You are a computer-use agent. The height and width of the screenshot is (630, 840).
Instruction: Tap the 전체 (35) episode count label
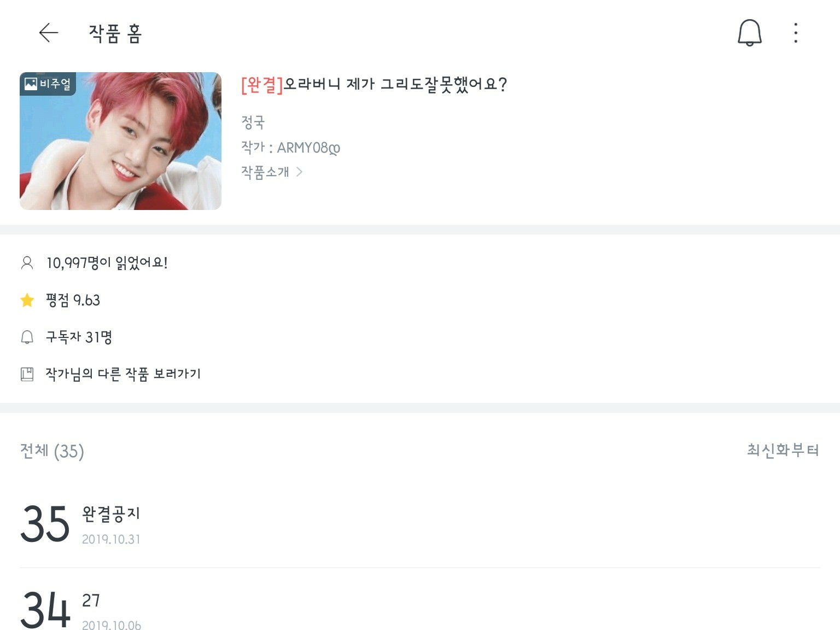point(52,451)
